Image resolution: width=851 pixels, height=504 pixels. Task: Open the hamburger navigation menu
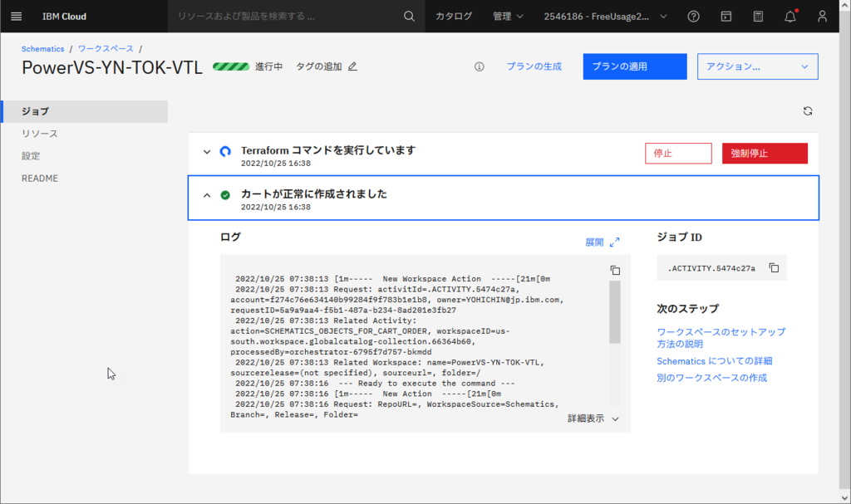tap(17, 17)
